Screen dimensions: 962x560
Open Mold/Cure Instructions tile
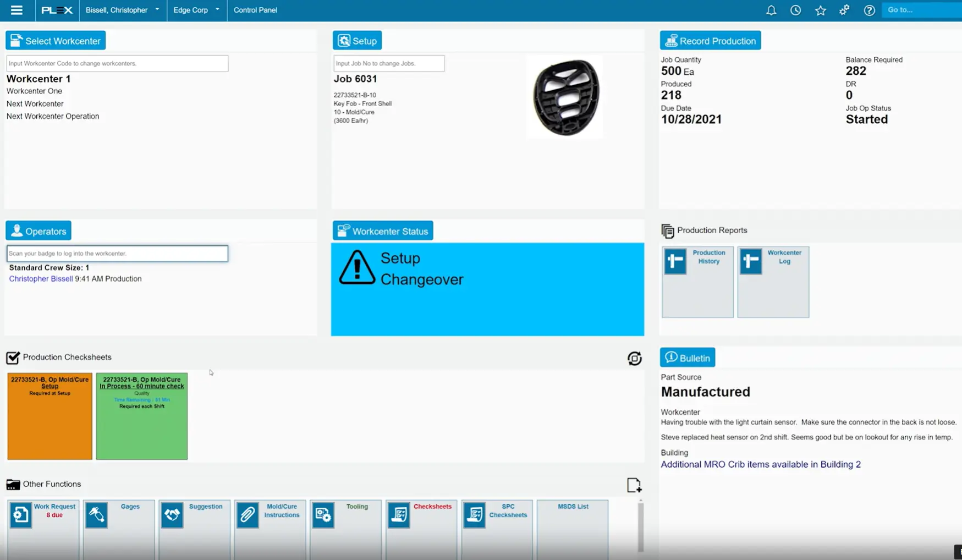(x=270, y=529)
